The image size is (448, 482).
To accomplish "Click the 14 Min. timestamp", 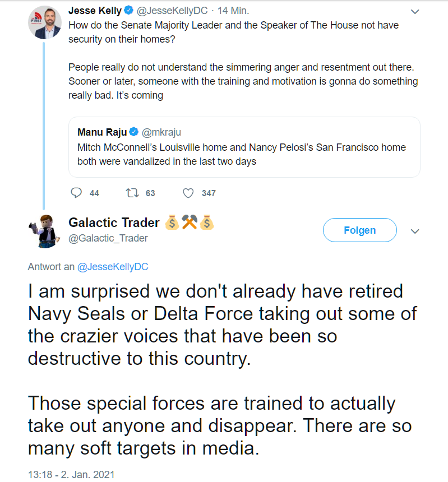I will click(233, 11).
